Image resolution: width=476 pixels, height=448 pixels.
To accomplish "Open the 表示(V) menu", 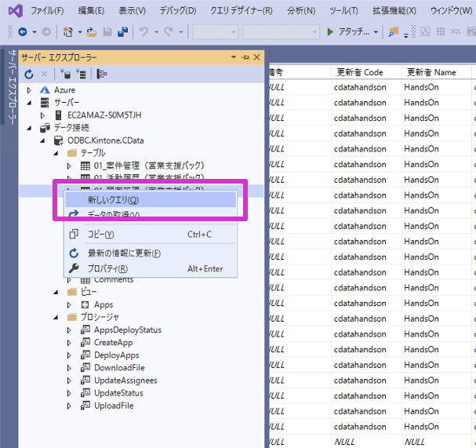I will (132, 11).
